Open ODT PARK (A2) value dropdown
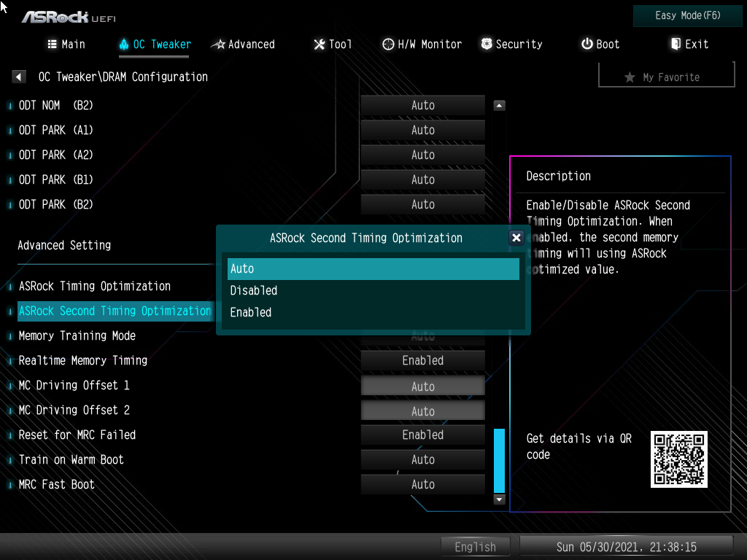747x560 pixels. pos(422,155)
